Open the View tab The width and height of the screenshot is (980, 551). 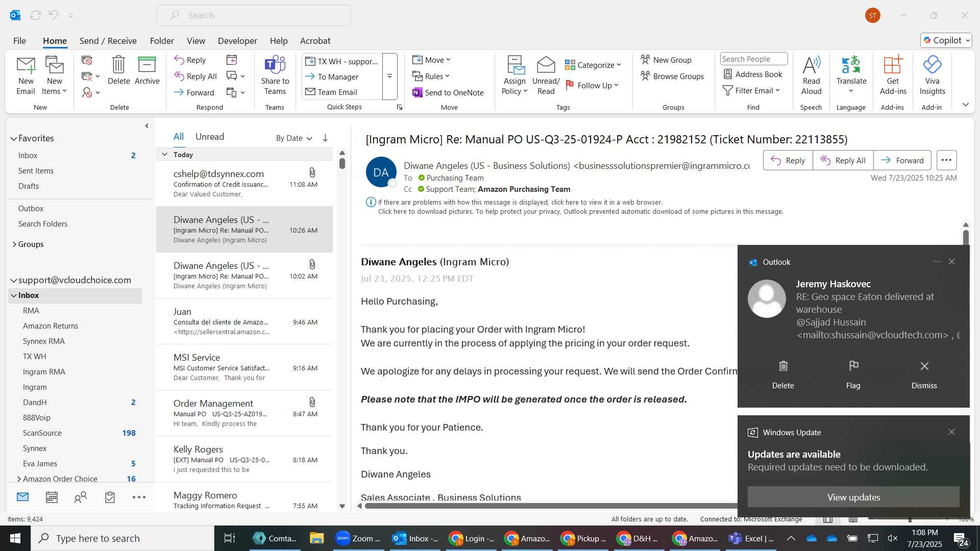click(196, 41)
